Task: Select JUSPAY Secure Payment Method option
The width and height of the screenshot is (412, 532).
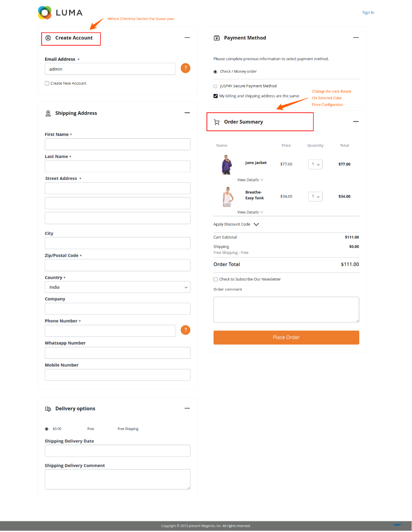Action: pyautogui.click(x=215, y=86)
